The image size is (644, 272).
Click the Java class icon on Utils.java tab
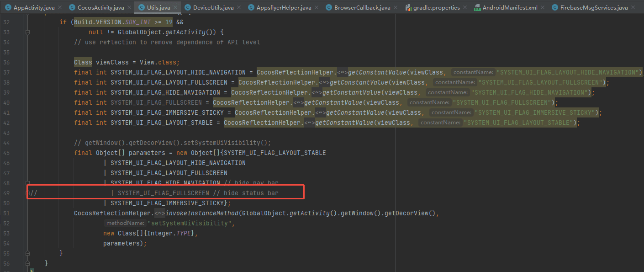click(142, 8)
